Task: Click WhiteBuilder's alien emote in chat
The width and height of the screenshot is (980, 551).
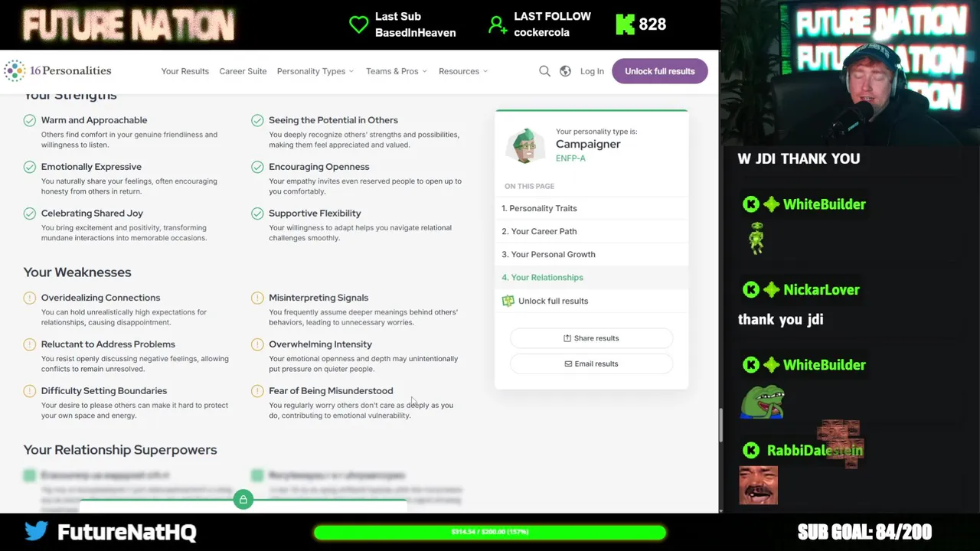Action: coord(756,238)
